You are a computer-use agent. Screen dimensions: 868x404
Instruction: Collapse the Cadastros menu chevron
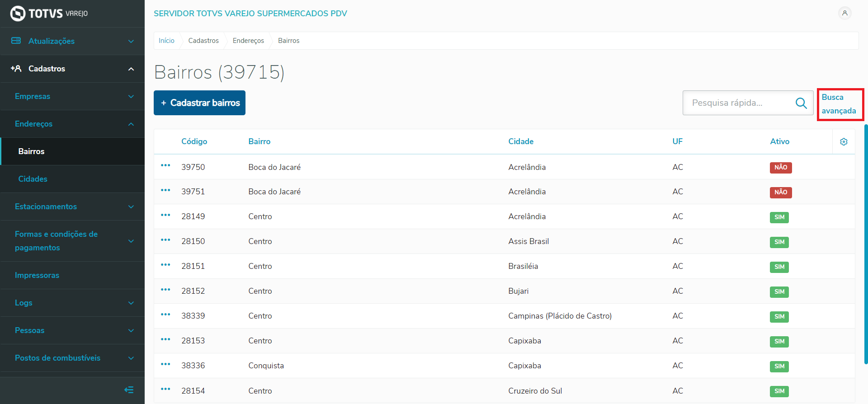[x=131, y=69]
